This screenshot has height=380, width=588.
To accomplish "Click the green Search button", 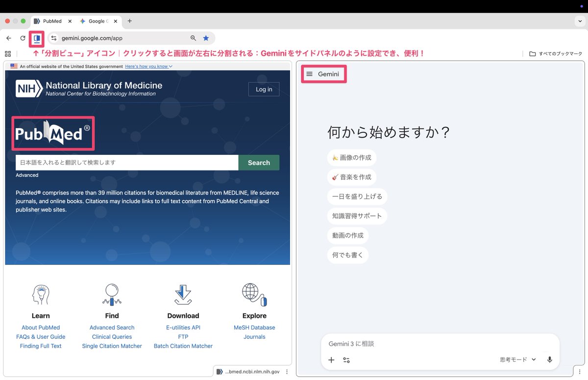I will [x=259, y=163].
